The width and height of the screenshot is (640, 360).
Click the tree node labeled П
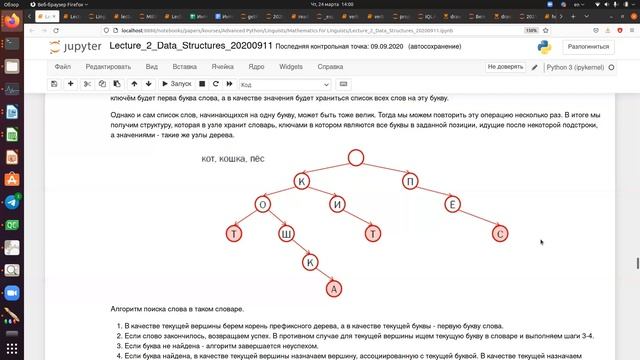pos(410,181)
